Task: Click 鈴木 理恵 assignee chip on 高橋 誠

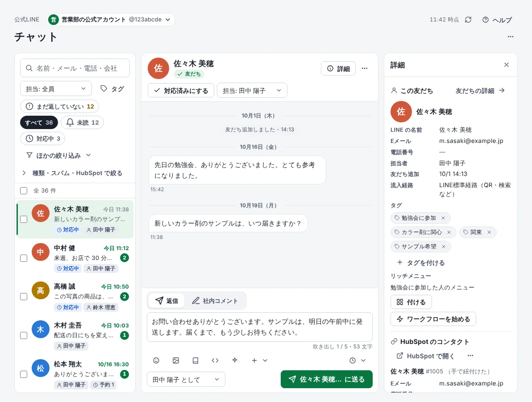Action: coord(101,307)
